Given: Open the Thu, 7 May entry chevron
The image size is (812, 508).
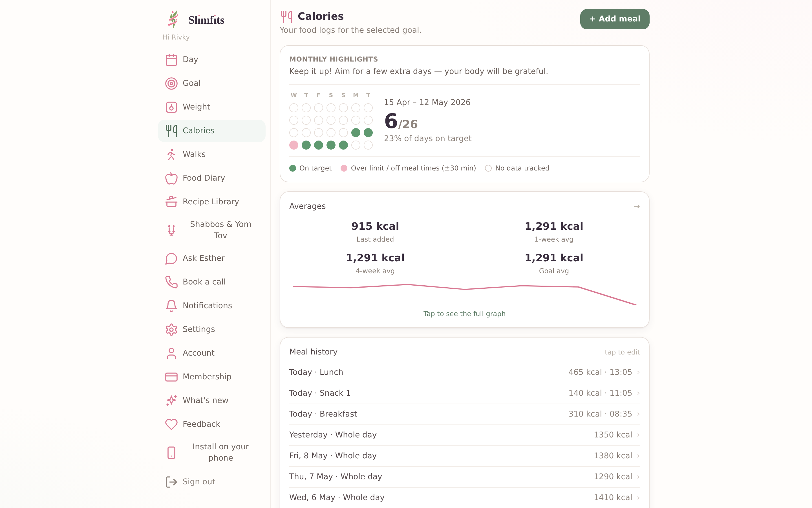Looking at the screenshot, I should [x=638, y=477].
